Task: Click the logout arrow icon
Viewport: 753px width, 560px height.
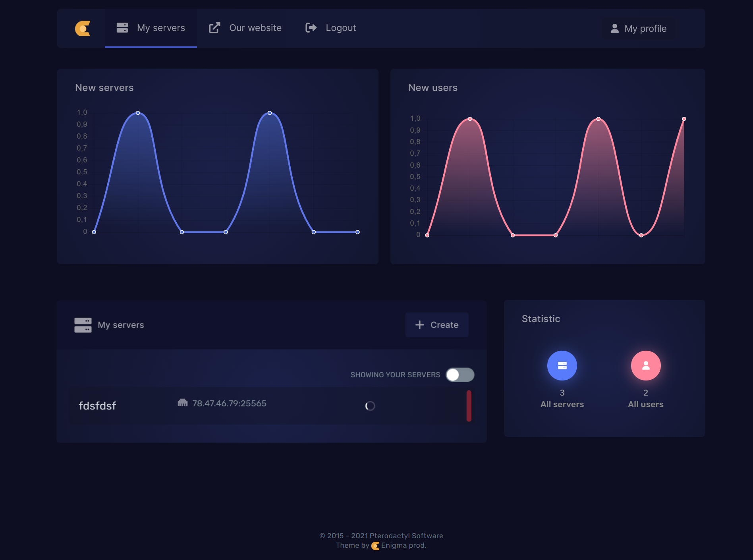Action: pyautogui.click(x=311, y=28)
